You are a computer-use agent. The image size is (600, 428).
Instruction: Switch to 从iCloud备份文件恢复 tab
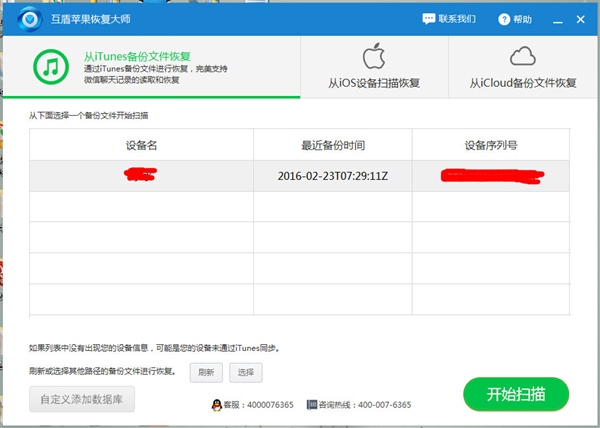pos(523,68)
